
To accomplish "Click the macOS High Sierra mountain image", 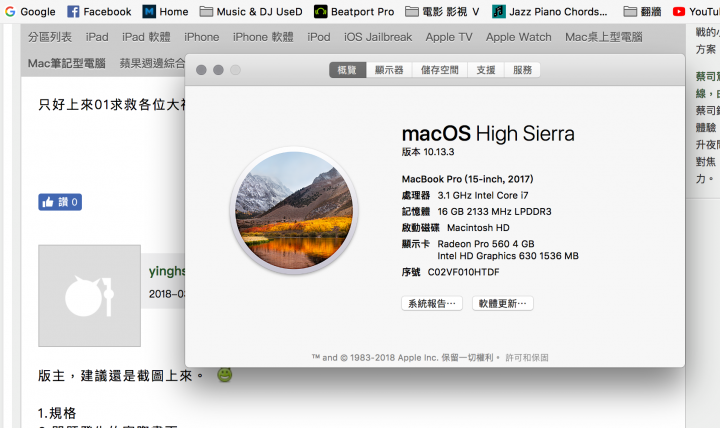I will pos(294,210).
